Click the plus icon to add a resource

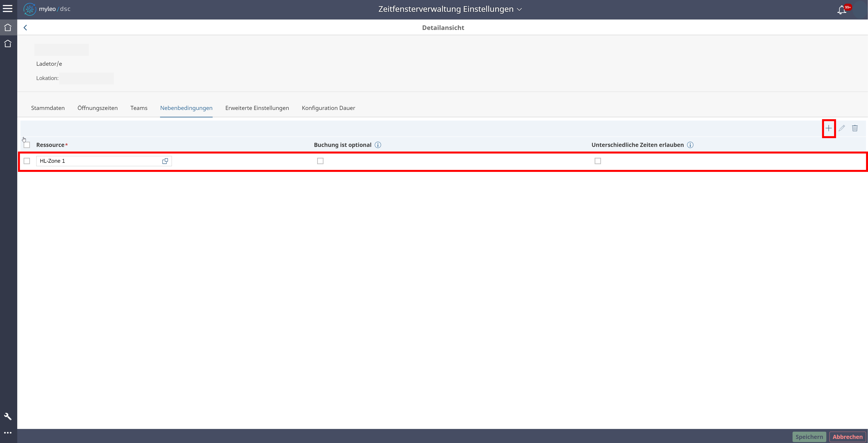[x=829, y=128]
